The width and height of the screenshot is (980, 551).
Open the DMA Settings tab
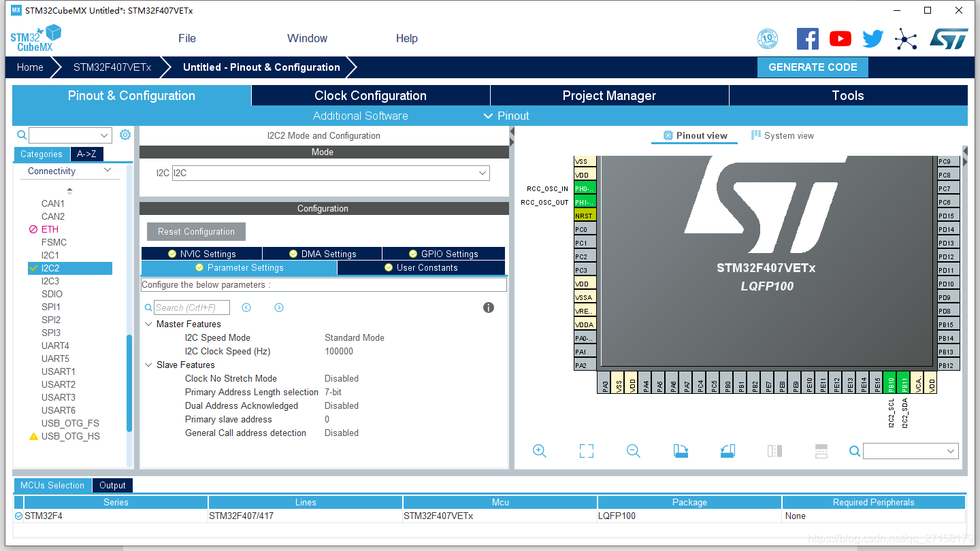322,254
